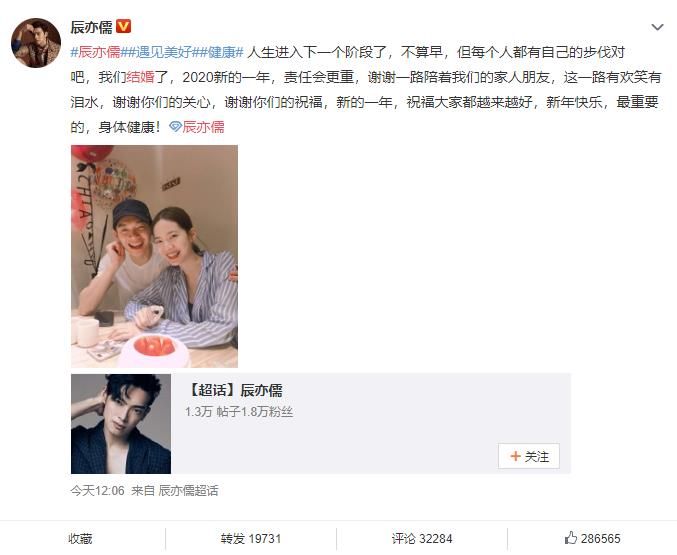
Task: Click the 关注 follow button
Action: 529,456
